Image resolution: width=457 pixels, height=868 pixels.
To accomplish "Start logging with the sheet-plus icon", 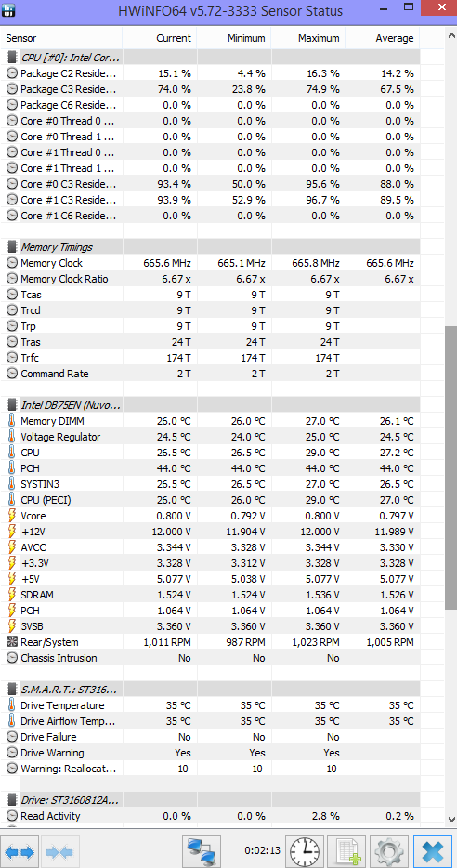I will coord(346,851).
